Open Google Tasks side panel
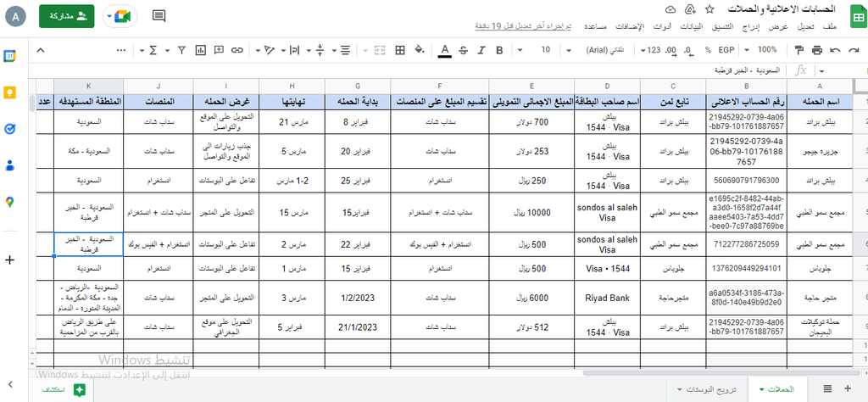 point(9,129)
